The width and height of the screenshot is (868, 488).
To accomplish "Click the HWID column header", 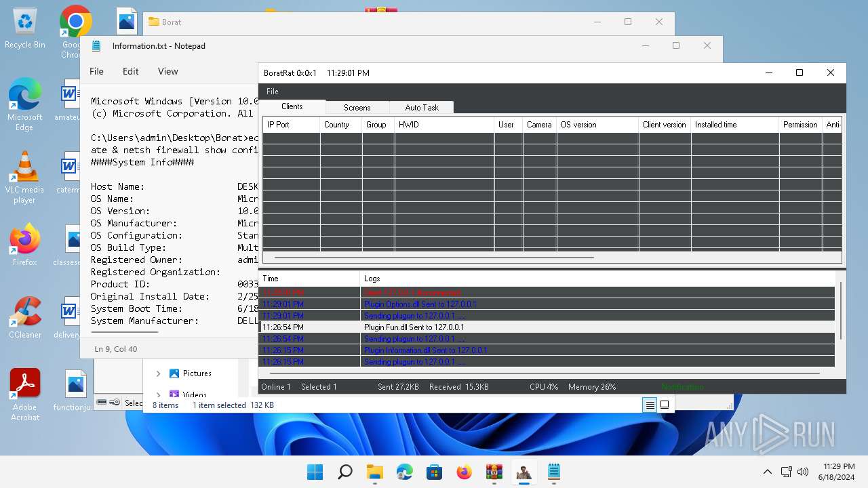I will point(444,125).
